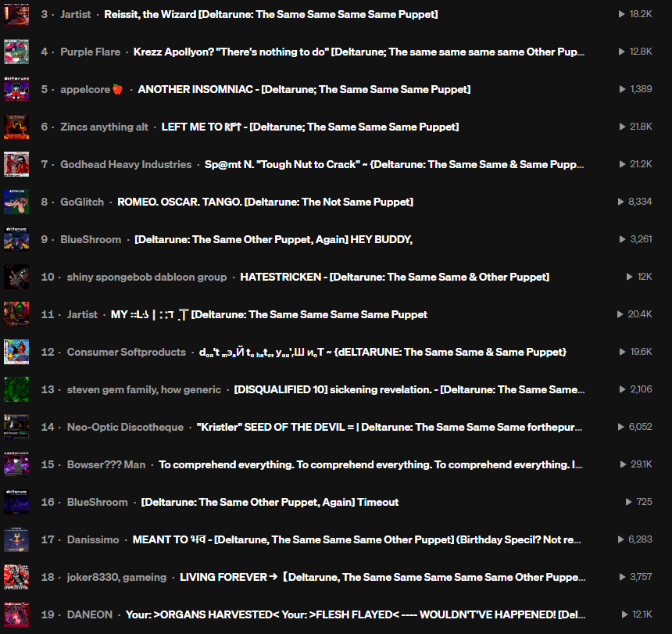Screen dimensions: 672x634
Task: Open the green thumbnail of track 13
Action: 16,389
